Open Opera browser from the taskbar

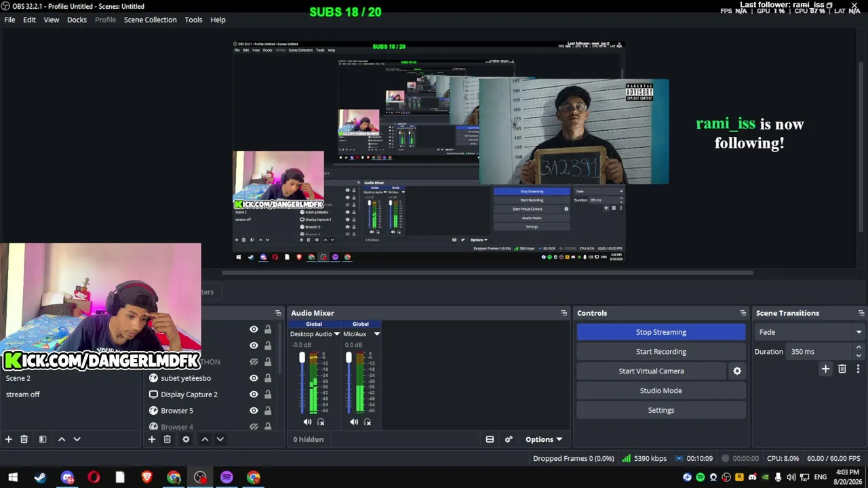(x=94, y=477)
